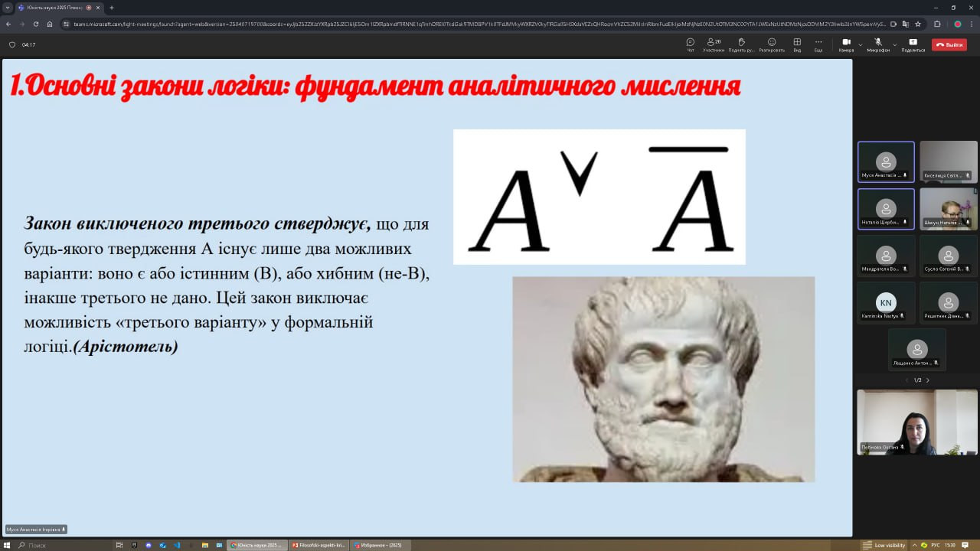The width and height of the screenshot is (980, 551).
Task: Open File Explorer from the taskbar
Action: tap(205, 545)
